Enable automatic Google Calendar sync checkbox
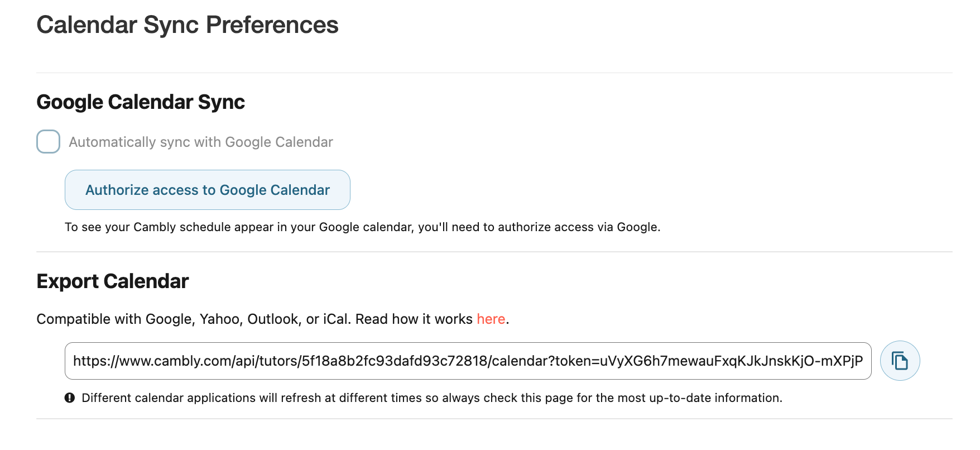This screenshot has height=450, width=980. point(48,142)
